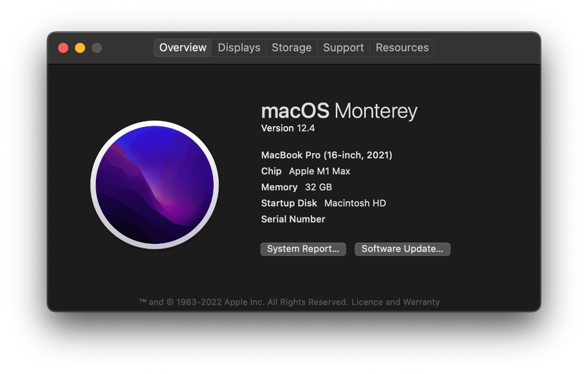Select the Resources tab
The image size is (588, 374).
coord(402,48)
